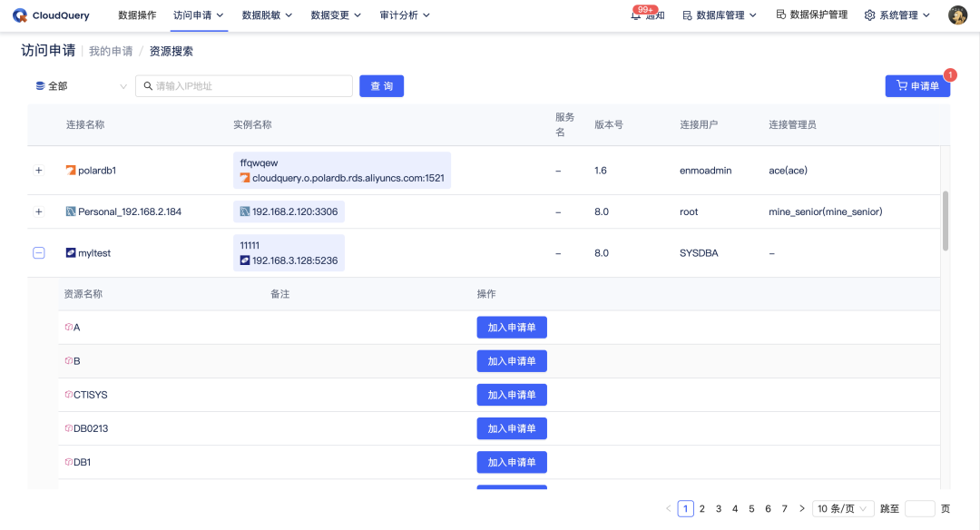This screenshot has width=980, height=530.
Task: Click the instance icon beside 192.168.3.128:5236
Action: [245, 260]
